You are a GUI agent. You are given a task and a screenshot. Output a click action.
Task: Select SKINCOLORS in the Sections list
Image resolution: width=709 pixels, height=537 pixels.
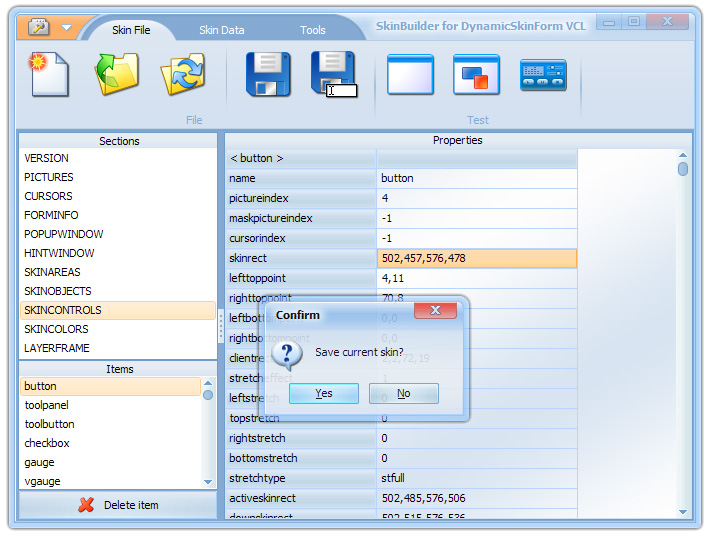click(x=56, y=329)
